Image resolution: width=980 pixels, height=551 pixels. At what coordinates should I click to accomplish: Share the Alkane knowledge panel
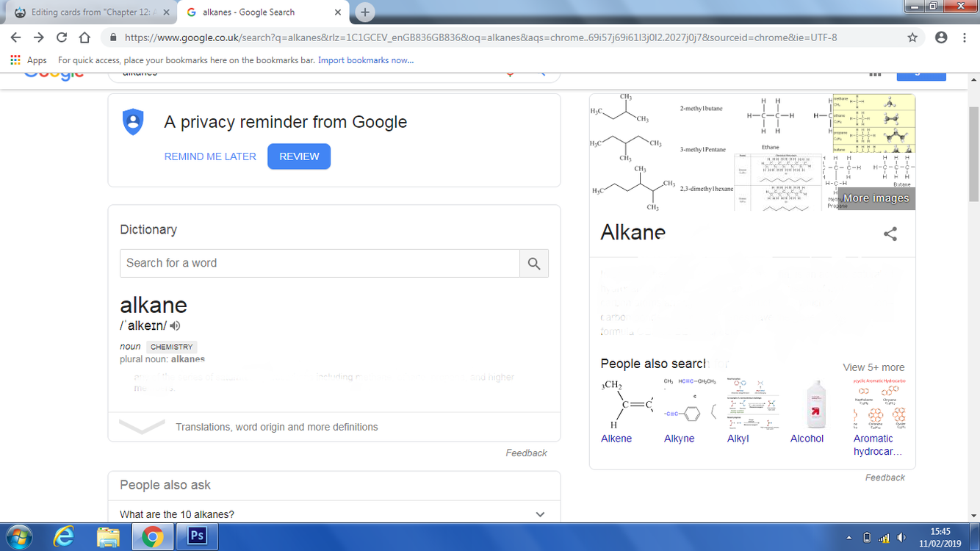click(x=890, y=234)
